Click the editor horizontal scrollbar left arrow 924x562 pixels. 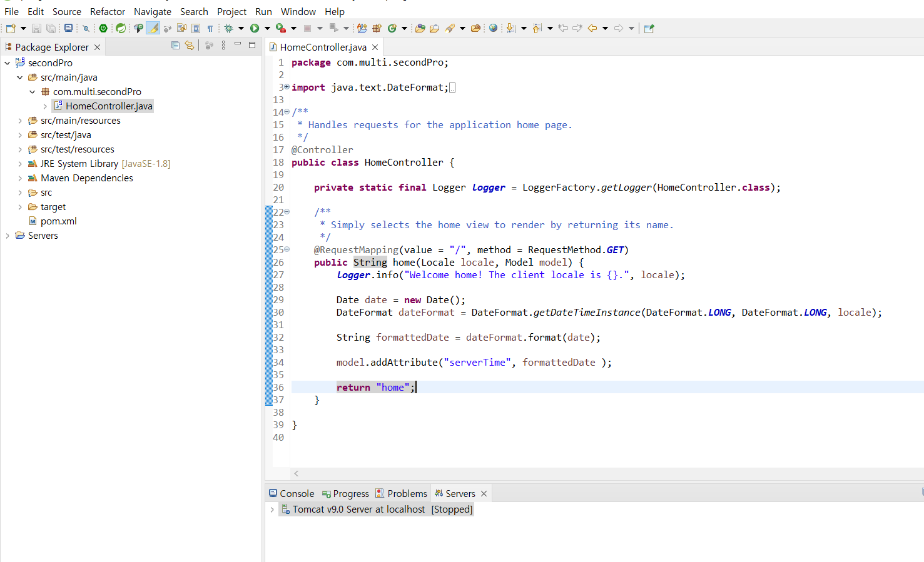tap(297, 473)
